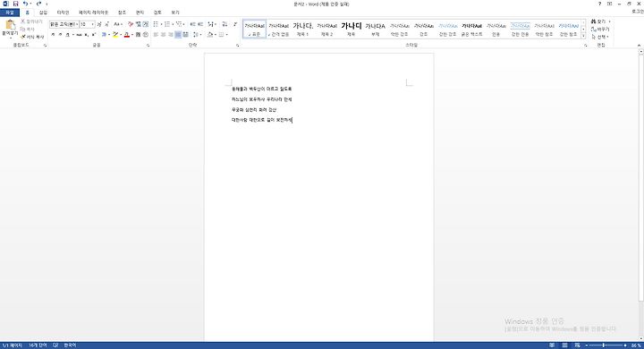
Task: Toggle Strikethrough formatting
Action: 79,35
